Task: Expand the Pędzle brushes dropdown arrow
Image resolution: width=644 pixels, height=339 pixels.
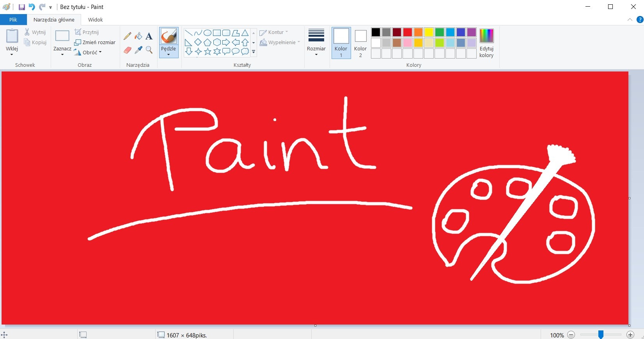Action: pyautogui.click(x=169, y=55)
